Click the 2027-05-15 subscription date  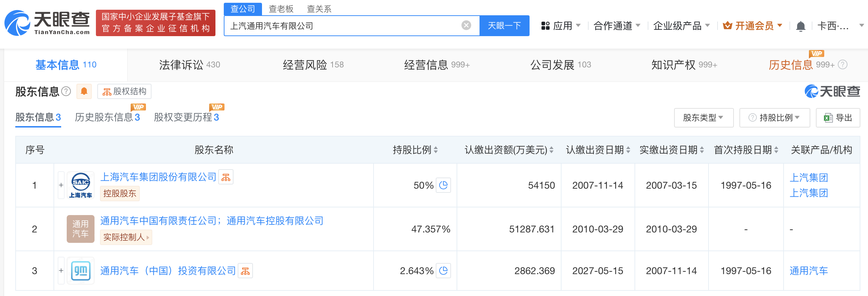pos(598,271)
